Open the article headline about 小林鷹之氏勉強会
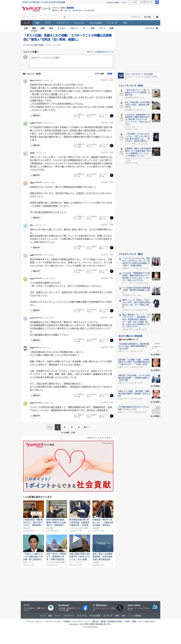The width and height of the screenshot is (181, 644). (x=68, y=37)
